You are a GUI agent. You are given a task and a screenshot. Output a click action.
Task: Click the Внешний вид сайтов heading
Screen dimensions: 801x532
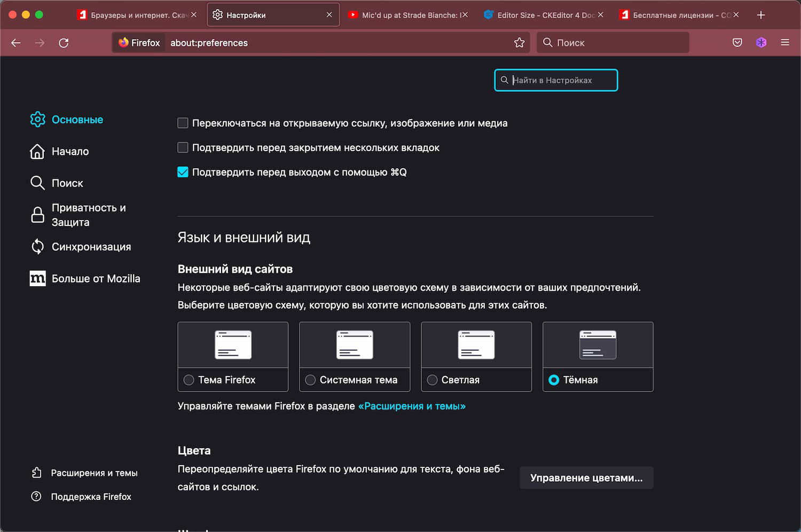235,269
